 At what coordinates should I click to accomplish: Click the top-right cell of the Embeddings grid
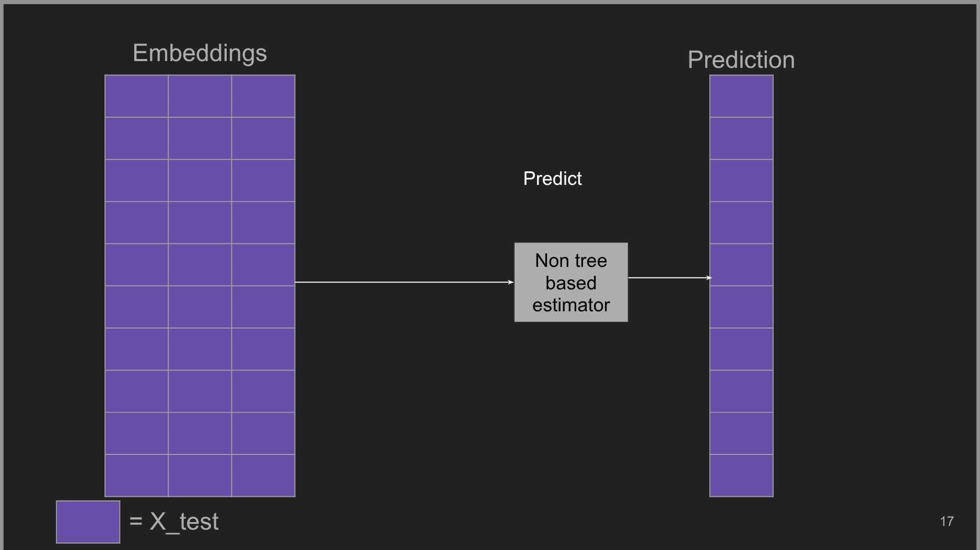263,96
